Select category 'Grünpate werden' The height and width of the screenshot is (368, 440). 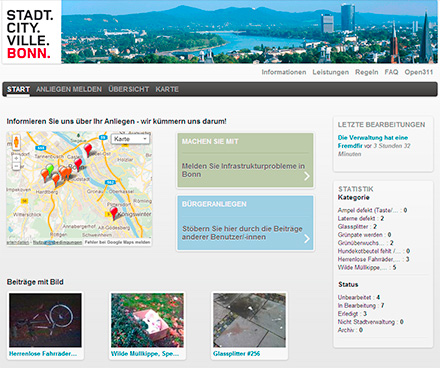click(360, 235)
